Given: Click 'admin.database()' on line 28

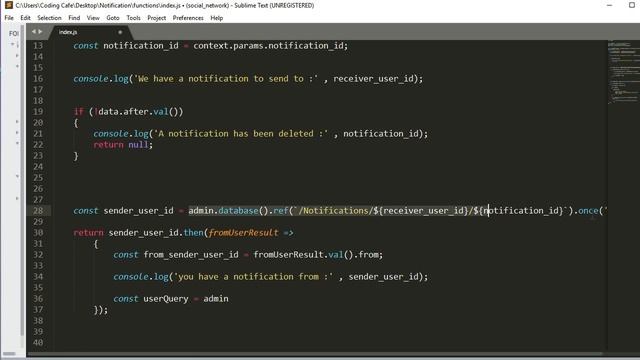Looking at the screenshot, I should click(x=228, y=211).
